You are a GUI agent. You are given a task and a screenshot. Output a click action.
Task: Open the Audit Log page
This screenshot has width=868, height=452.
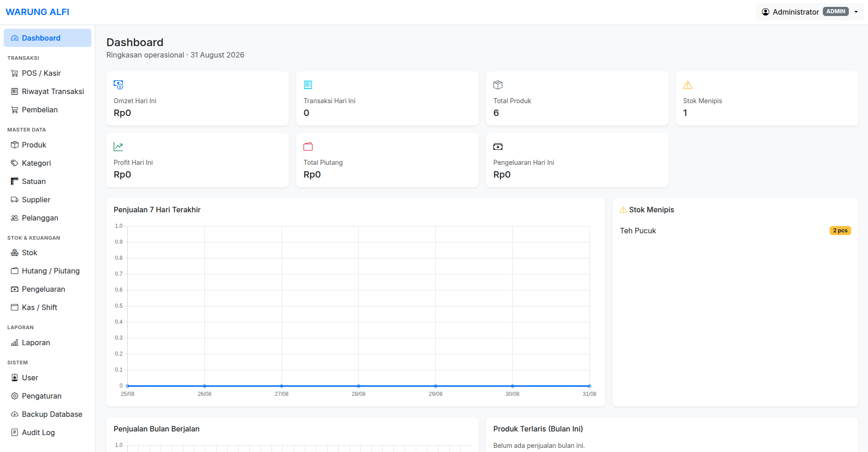click(47, 432)
